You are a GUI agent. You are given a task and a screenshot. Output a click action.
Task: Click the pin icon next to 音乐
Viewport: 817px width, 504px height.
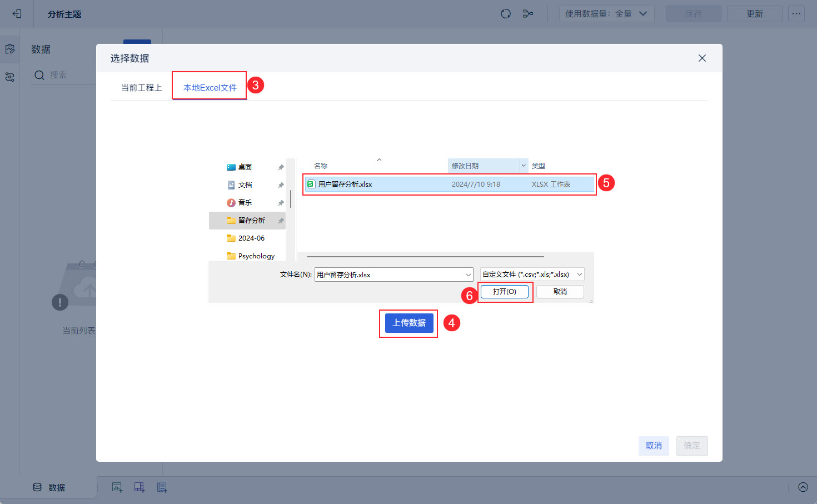pos(281,203)
